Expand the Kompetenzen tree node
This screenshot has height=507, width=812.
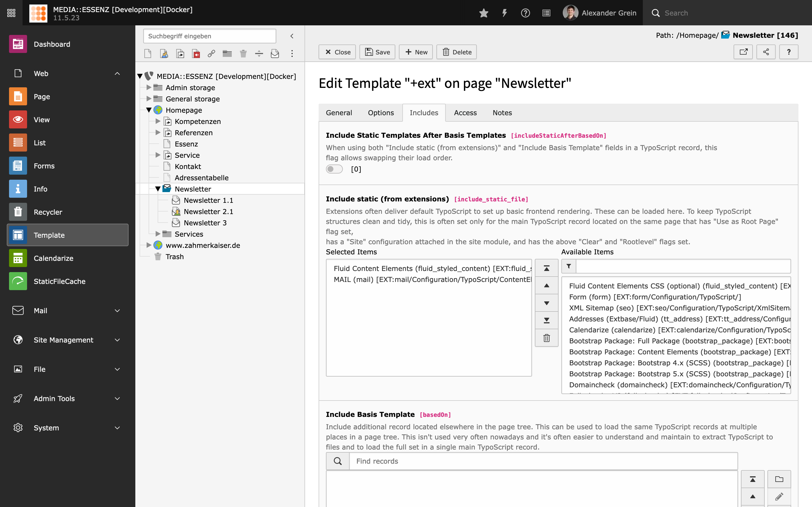pyautogui.click(x=158, y=121)
